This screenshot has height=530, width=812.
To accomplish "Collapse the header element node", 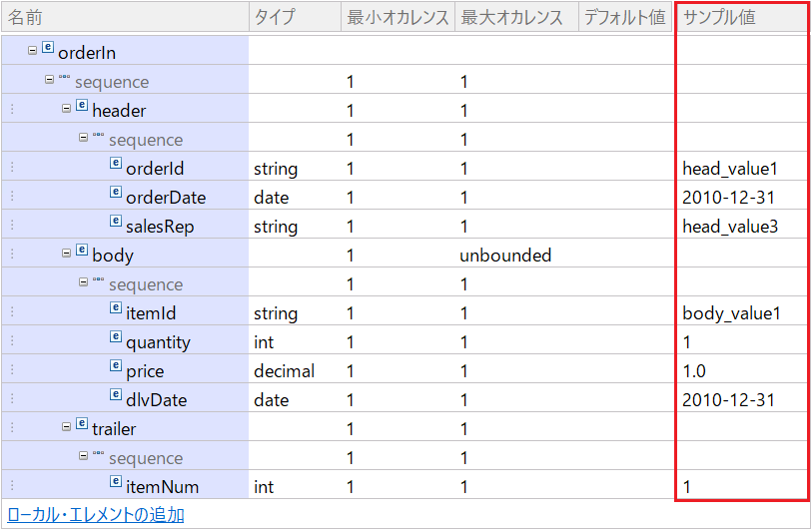I will tap(66, 109).
